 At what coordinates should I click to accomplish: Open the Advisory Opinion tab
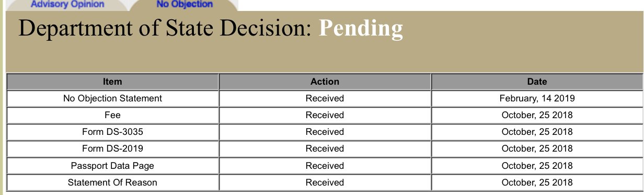pyautogui.click(x=67, y=5)
